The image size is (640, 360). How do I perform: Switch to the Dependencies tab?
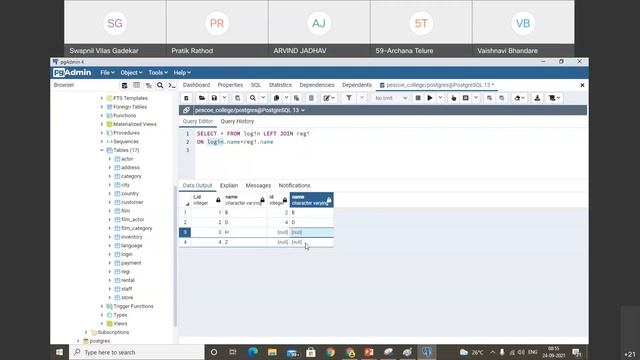[x=317, y=85]
